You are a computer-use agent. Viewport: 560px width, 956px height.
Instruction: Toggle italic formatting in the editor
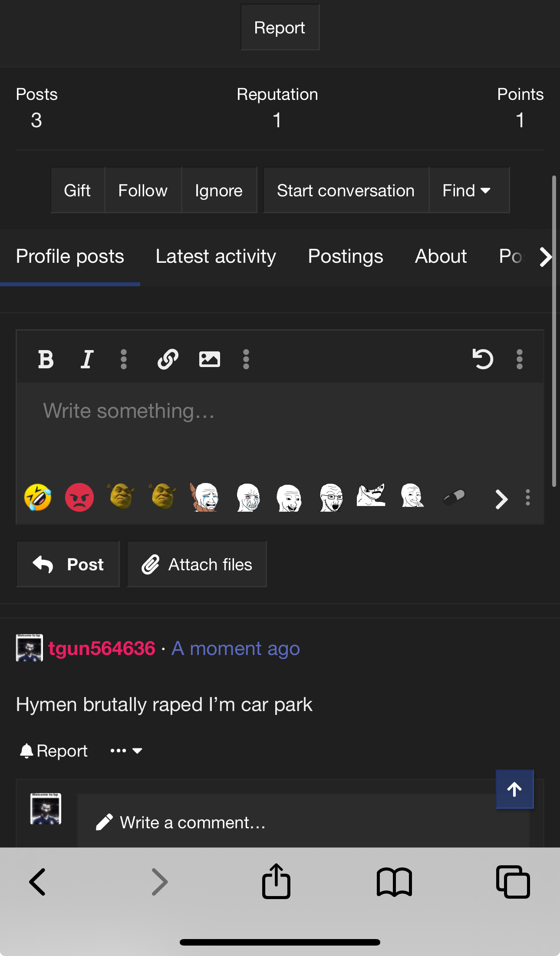tap(87, 359)
